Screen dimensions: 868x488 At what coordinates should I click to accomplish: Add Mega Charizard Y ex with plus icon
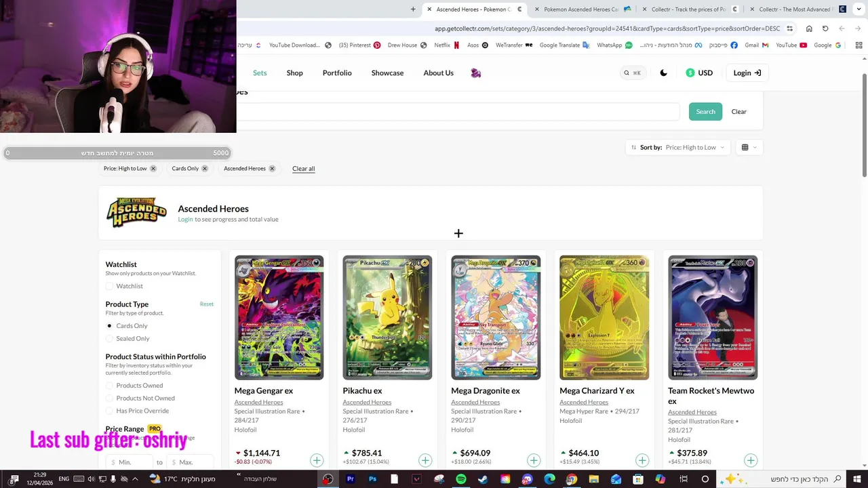coord(642,461)
